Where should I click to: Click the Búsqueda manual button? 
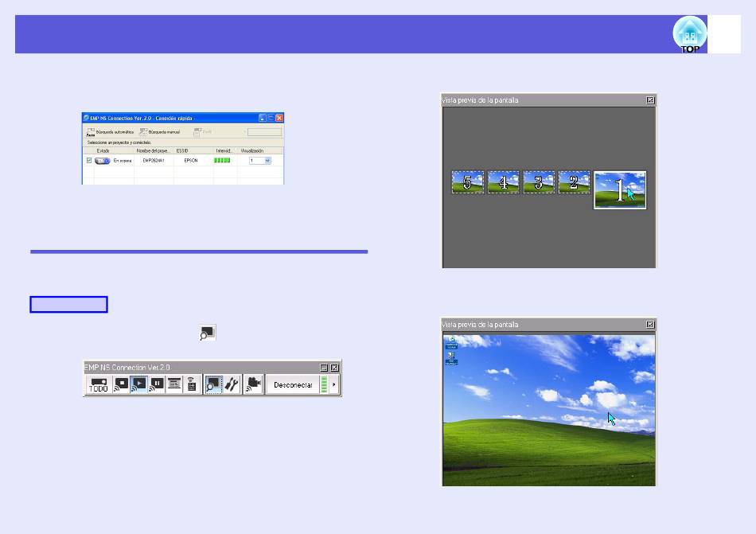(x=160, y=132)
